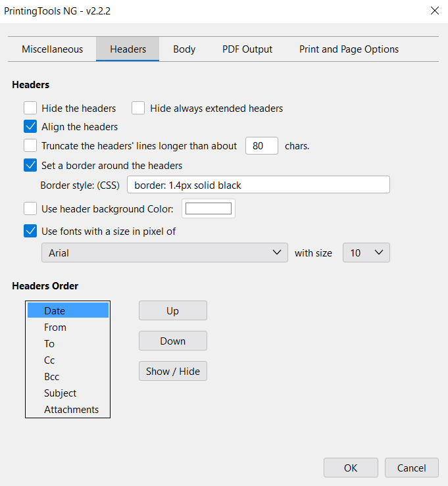Move selected header Up
The width and height of the screenshot is (448, 486).
pos(173,310)
